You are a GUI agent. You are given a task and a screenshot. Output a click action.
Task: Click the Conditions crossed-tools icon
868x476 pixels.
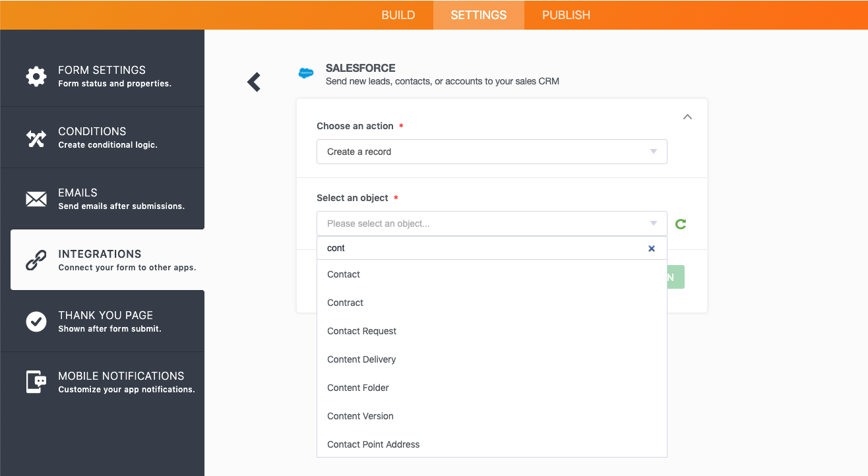[36, 138]
